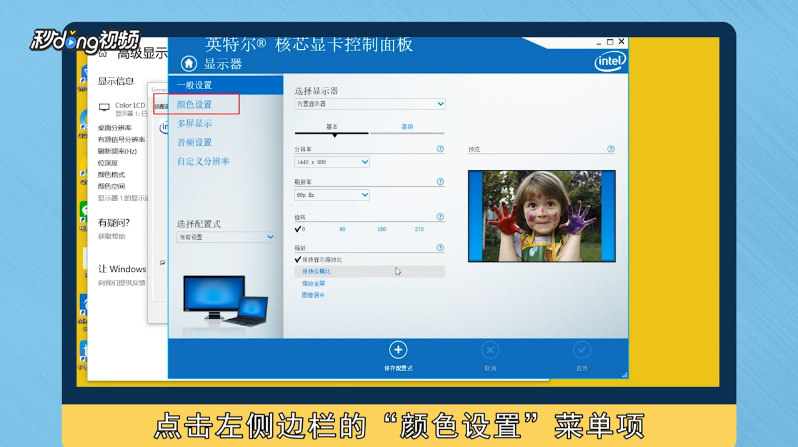Click the monitor and laptop illustration

click(x=225, y=301)
